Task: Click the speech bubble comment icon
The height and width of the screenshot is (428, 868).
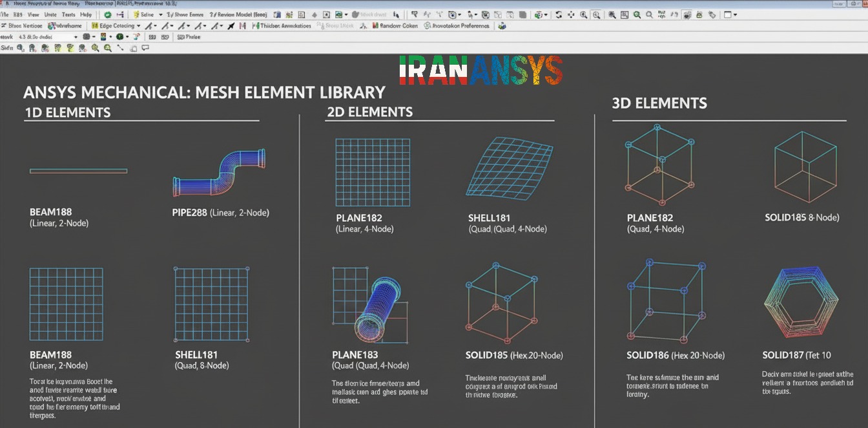Action: tap(145, 48)
